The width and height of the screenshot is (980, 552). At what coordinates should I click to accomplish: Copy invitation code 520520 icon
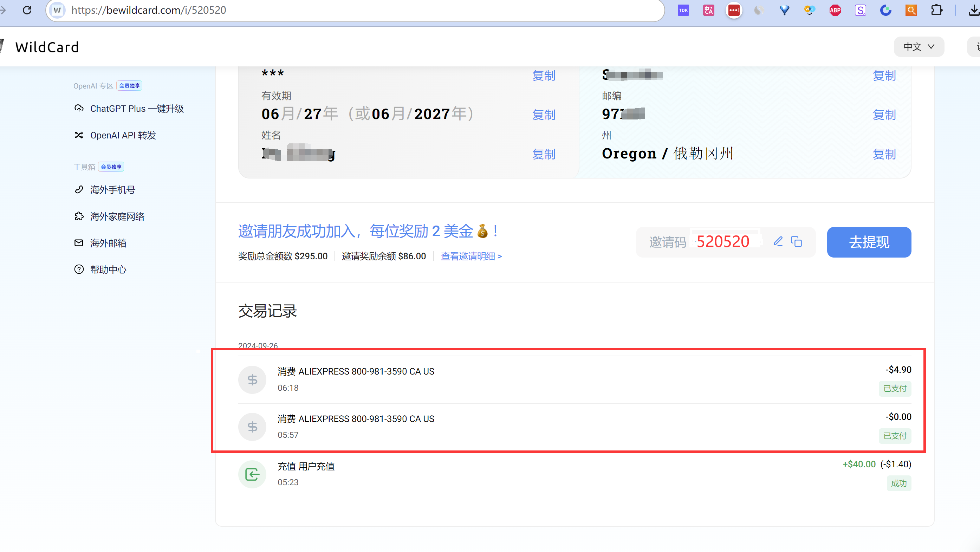[796, 242]
